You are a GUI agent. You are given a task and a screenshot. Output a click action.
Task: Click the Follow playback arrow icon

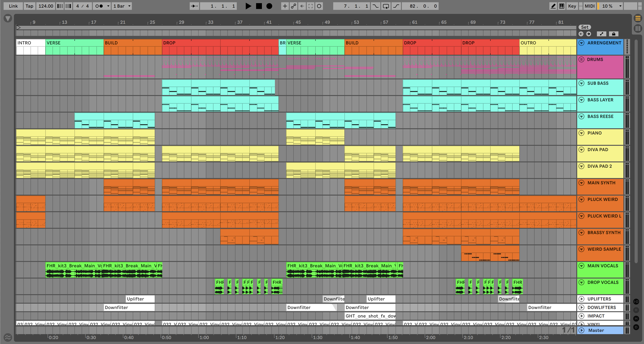194,6
